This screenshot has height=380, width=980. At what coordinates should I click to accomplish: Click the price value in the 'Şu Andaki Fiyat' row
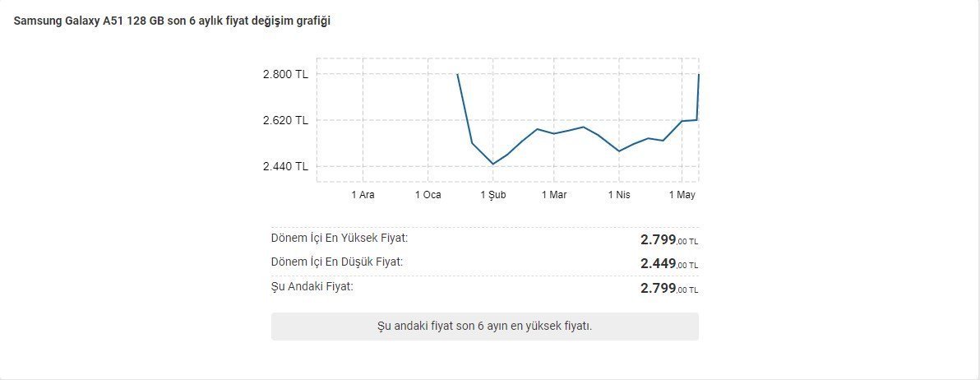(x=668, y=288)
